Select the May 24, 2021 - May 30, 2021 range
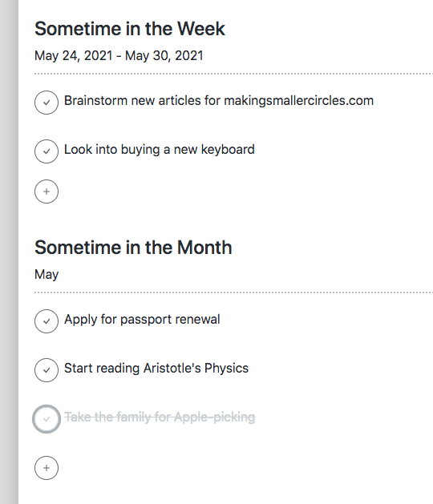 pyautogui.click(x=119, y=55)
